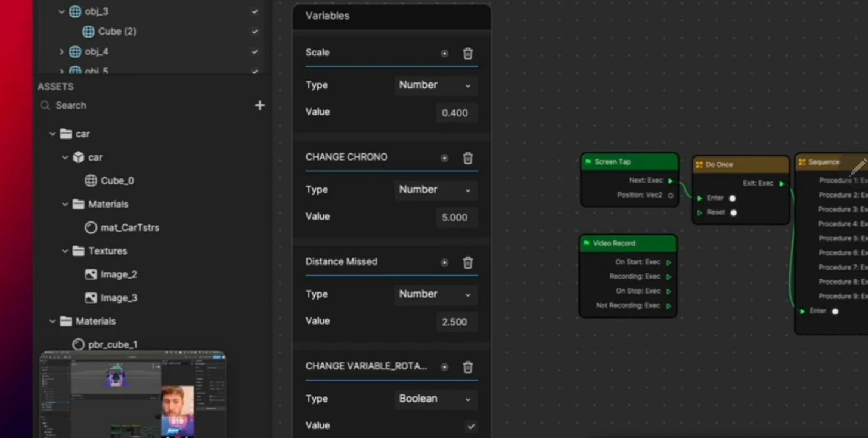Viewport: 868px width, 438px height.
Task: Click the On Stop: Exec output port
Action: (669, 291)
